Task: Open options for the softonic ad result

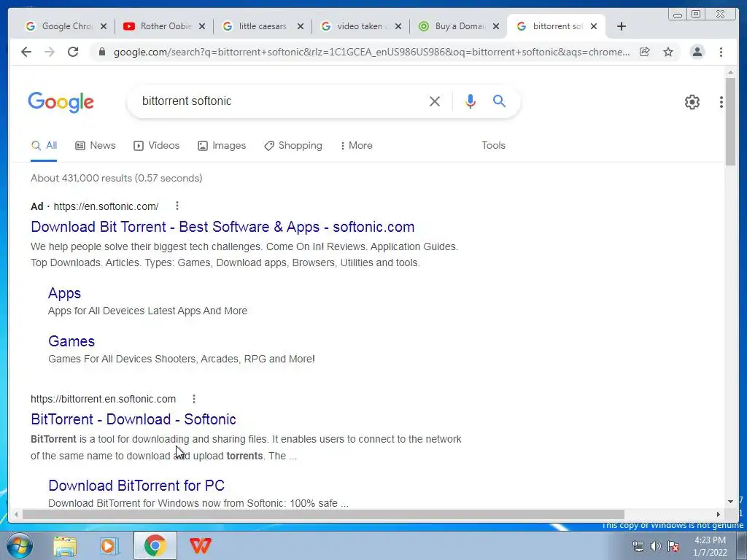Action: (x=177, y=206)
